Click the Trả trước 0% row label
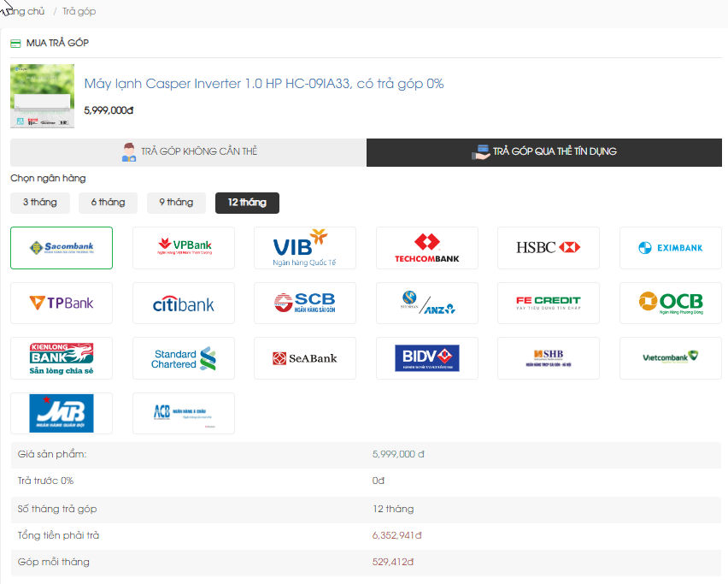 tap(45, 481)
